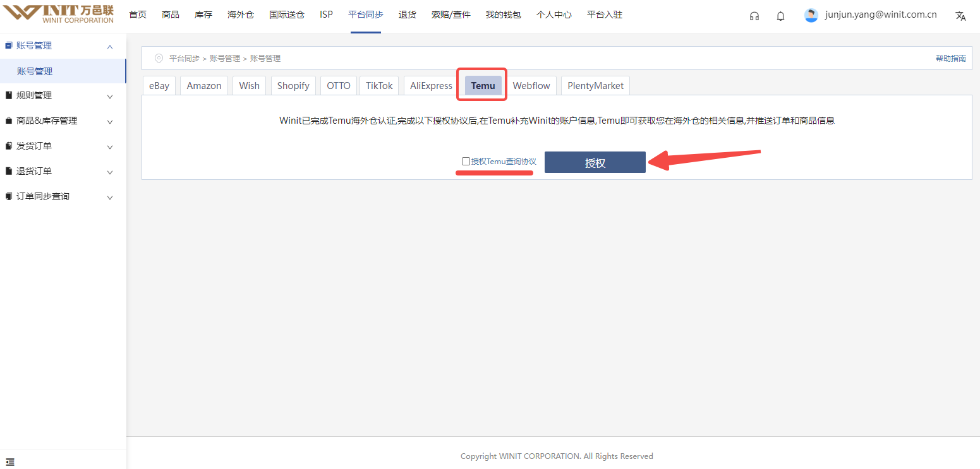Click the 订单同步查询 sidebar label
This screenshot has height=469, width=980.
click(x=43, y=196)
